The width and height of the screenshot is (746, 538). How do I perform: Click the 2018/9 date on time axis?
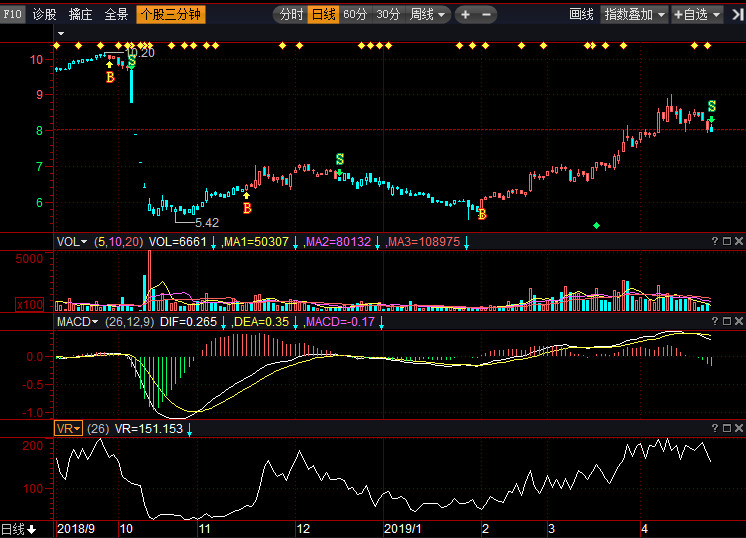tap(76, 529)
